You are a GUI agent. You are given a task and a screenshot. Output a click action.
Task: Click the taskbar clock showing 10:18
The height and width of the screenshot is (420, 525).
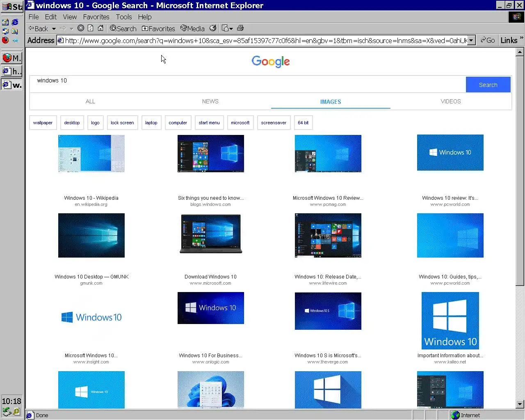point(11,401)
